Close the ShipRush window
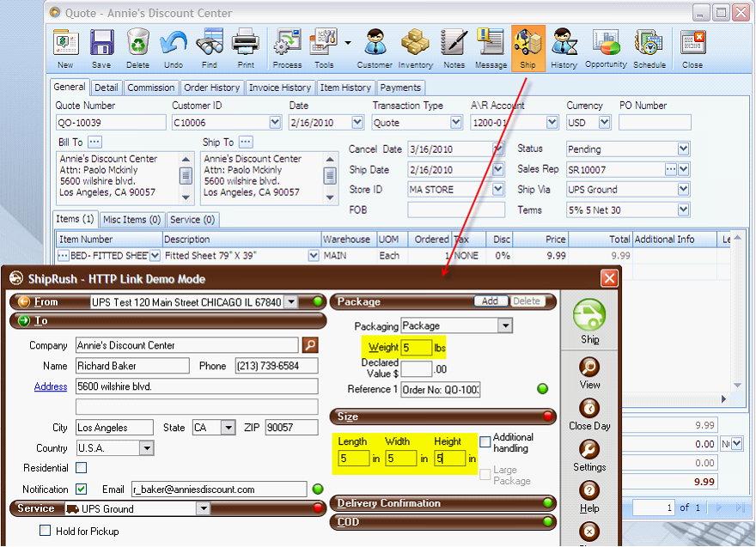756x547 pixels. pos(609,278)
